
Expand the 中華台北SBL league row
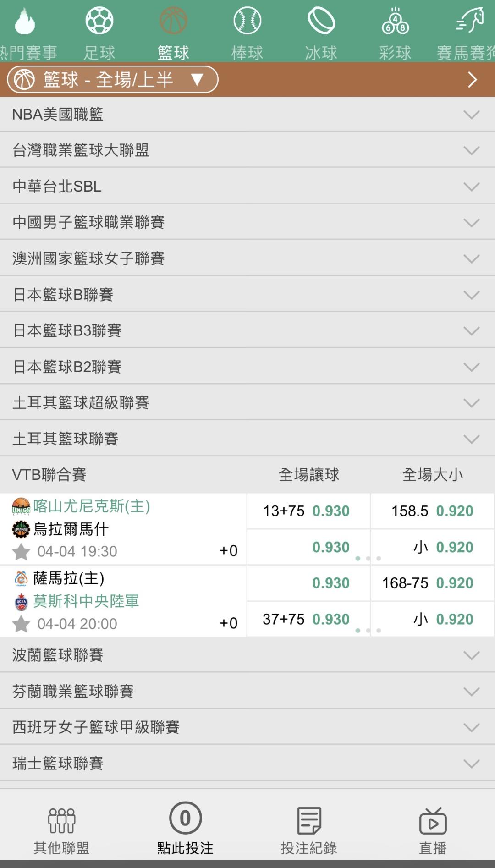pyautogui.click(x=247, y=186)
